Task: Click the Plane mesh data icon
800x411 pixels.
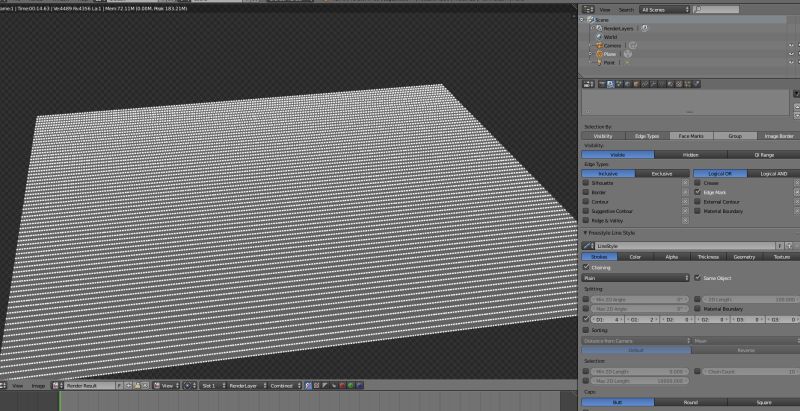Action: point(628,54)
